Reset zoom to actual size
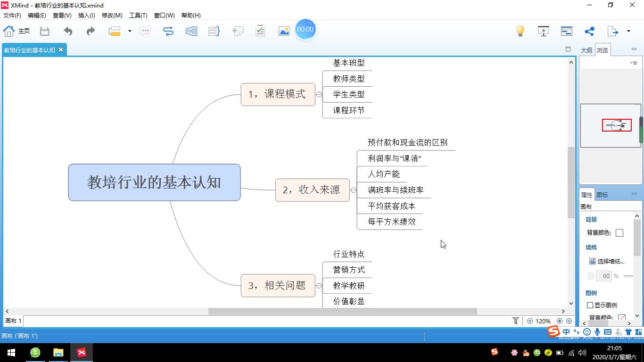 [x=569, y=321]
